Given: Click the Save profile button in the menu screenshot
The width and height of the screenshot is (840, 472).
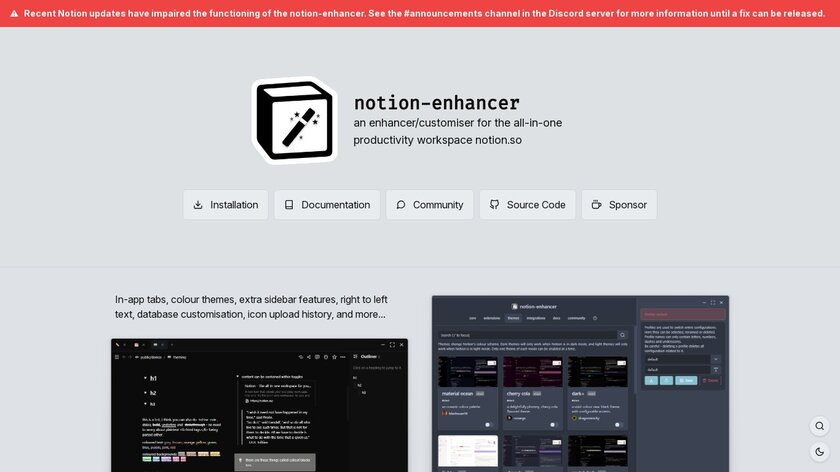Looking at the screenshot, I should pyautogui.click(x=686, y=380).
